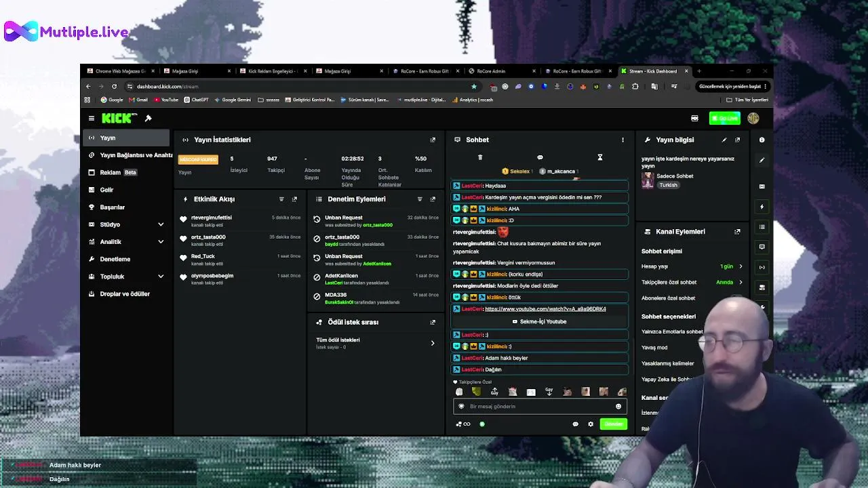Click Güncellemek için yeniden başlat button
The width and height of the screenshot is (868, 488).
(x=733, y=87)
